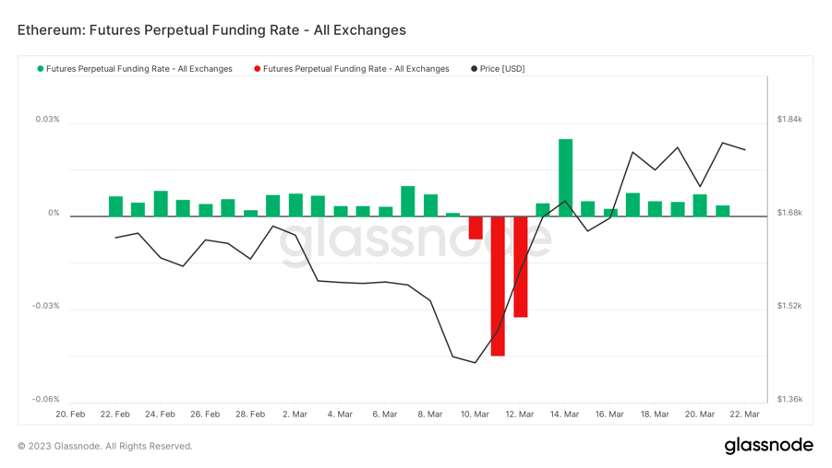
Task: Click the glassnode logo at bottom right
Action: (x=768, y=445)
